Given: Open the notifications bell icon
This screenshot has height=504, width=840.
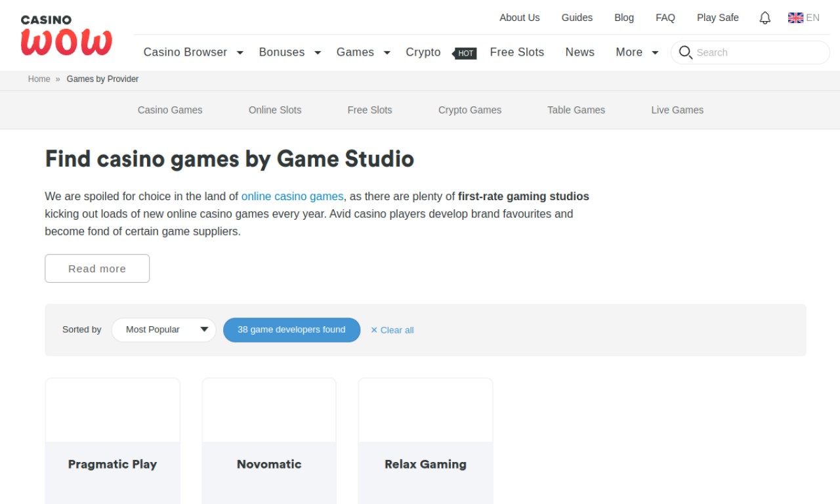Looking at the screenshot, I should tap(765, 18).
